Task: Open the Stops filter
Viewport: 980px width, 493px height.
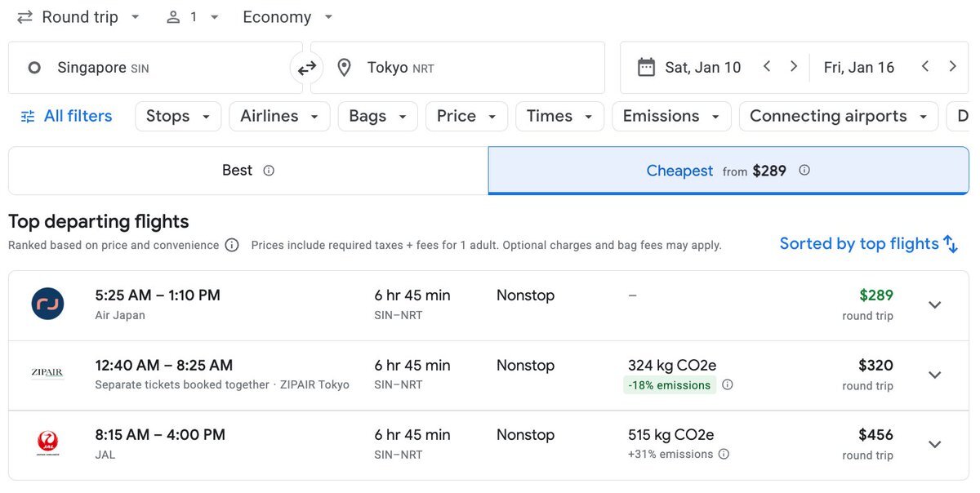Action: 177,116
